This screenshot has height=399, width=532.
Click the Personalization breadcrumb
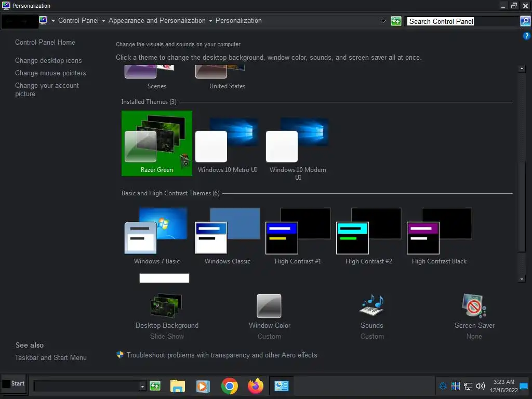[238, 20]
